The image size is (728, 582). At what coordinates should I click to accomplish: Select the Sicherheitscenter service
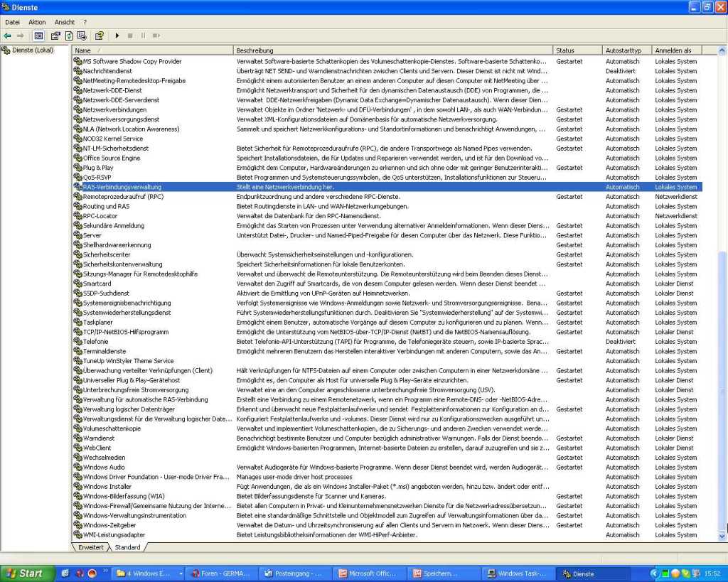[x=107, y=255]
